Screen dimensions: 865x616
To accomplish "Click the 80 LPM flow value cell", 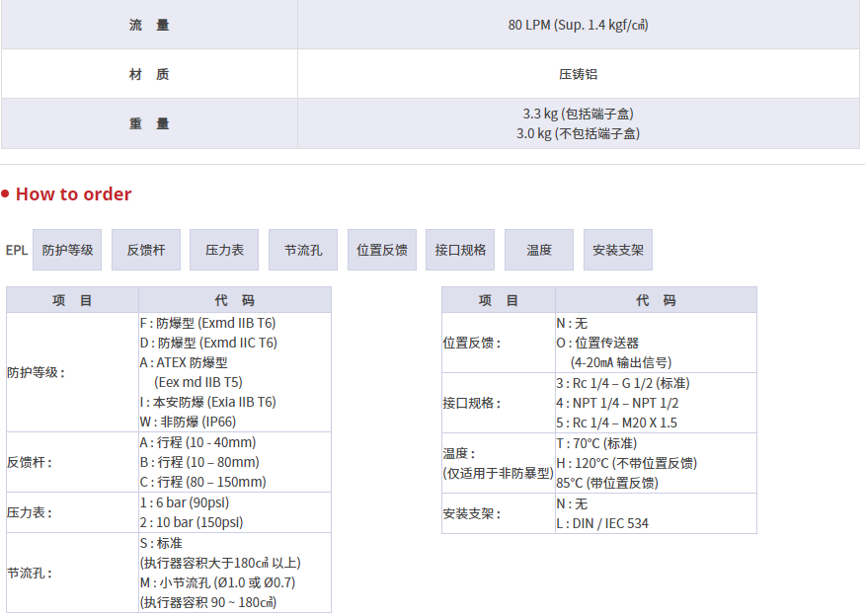I will click(x=578, y=25).
